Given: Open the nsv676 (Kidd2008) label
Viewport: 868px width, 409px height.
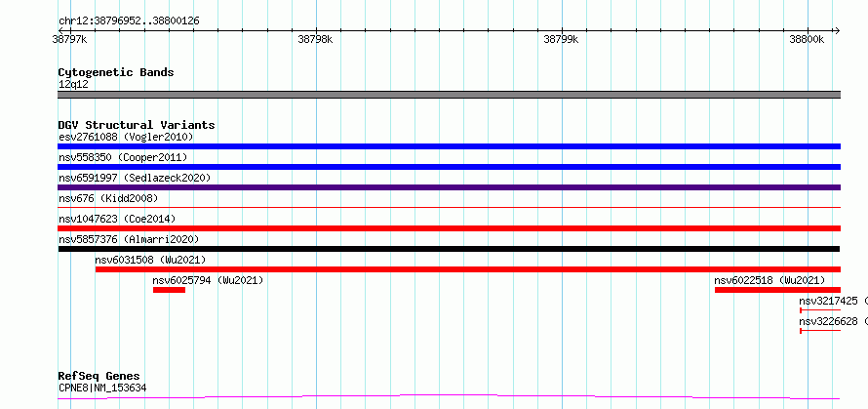Looking at the screenshot, I should (x=108, y=198).
